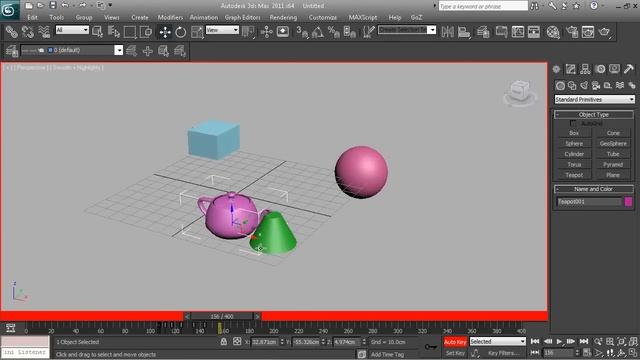
Task: Collapse the Name and Color rollout
Action: 594,189
